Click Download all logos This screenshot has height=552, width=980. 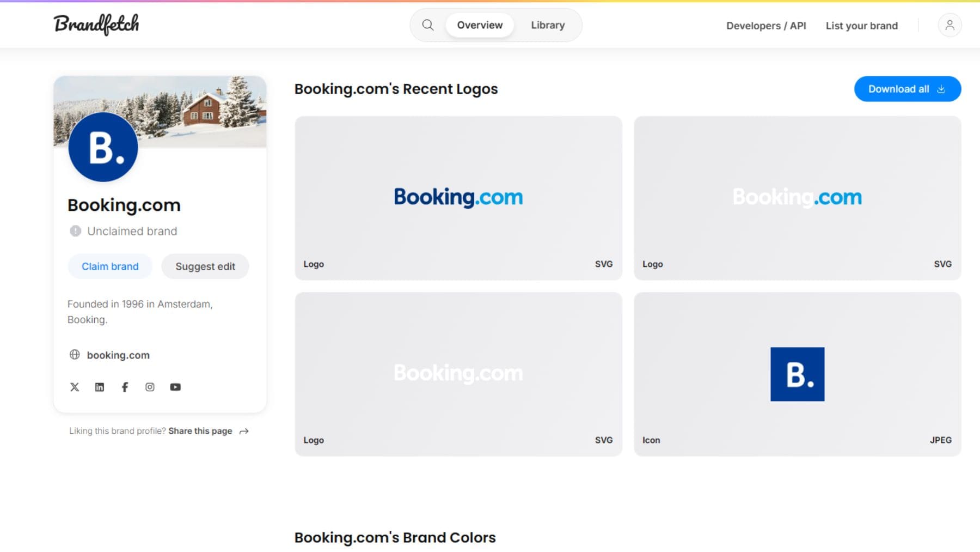coord(906,89)
